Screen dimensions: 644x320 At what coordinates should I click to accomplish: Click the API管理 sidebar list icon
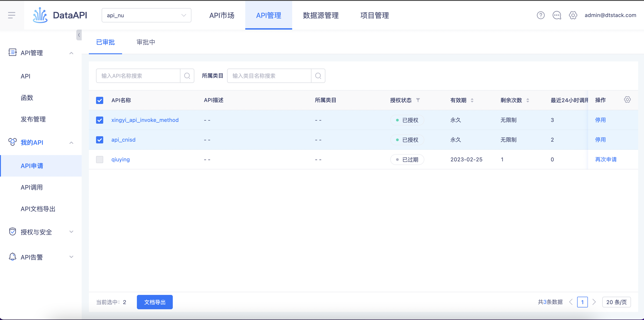[13, 52]
